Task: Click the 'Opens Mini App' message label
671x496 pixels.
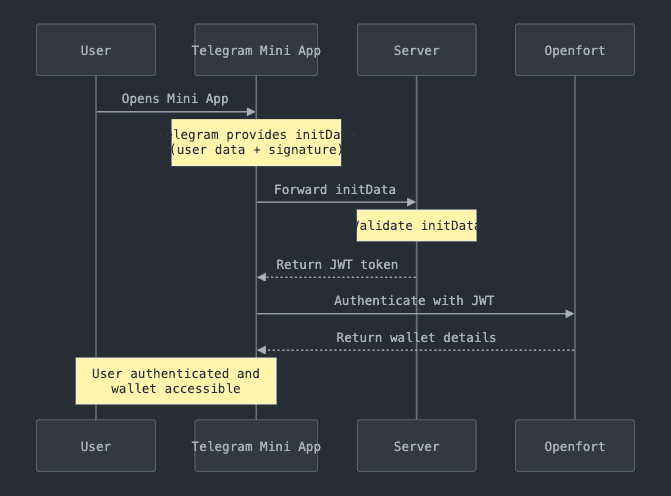Action: pos(175,98)
